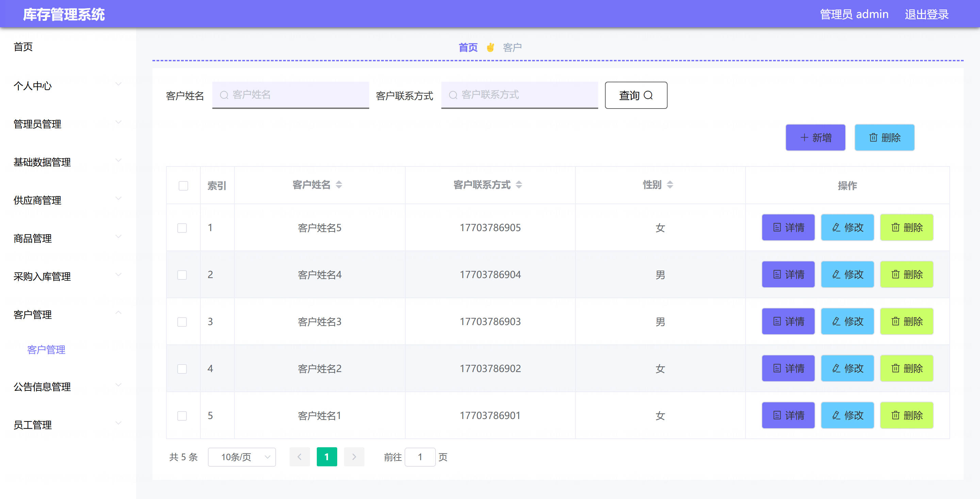Click 删除 for 客户姓名3
Screen dimensions: 980x499
[x=906, y=321]
